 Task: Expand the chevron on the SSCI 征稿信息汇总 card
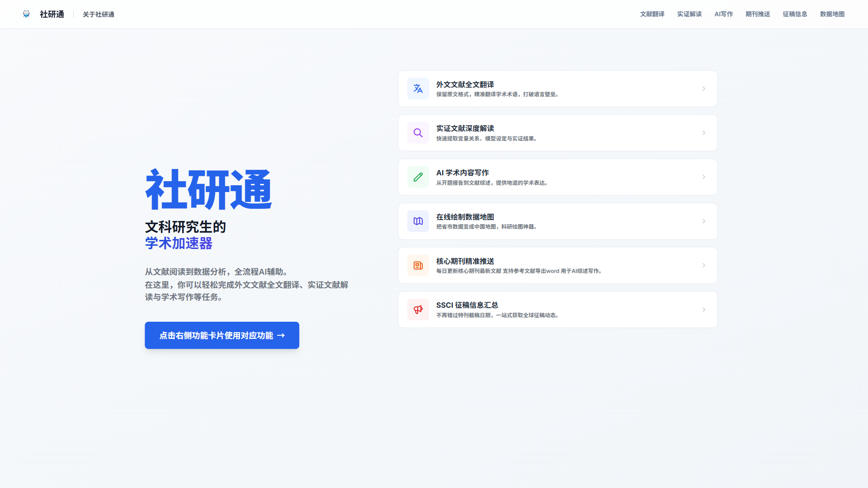703,310
